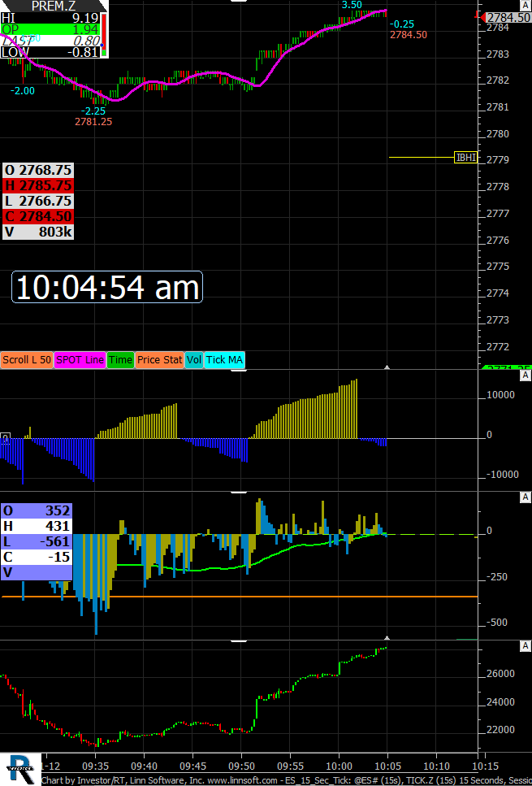Click the 2772 price axis label
Image resolution: width=532 pixels, height=786 pixels.
point(498,347)
